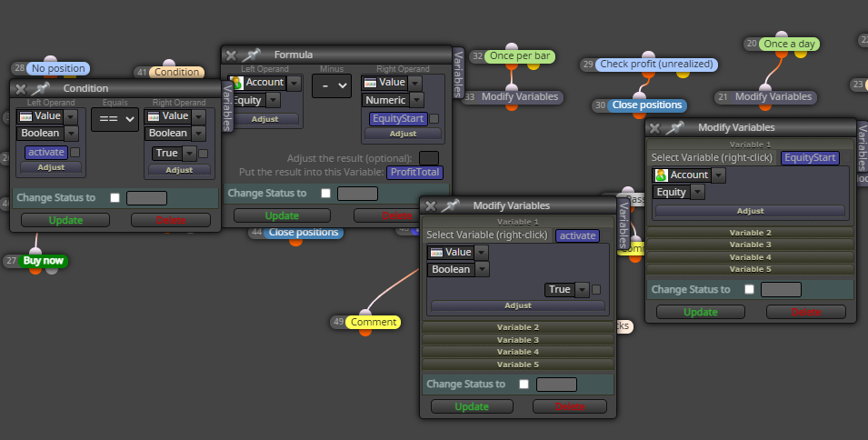Expand Variable 3 in EquityStart Modify Variables
868x440 pixels.
tap(750, 245)
